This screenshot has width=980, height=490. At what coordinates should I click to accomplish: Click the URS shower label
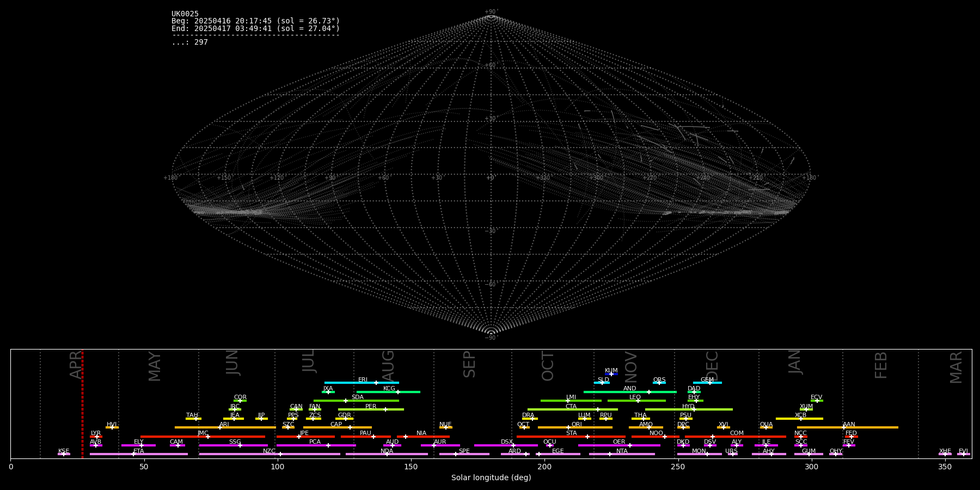coord(732,451)
